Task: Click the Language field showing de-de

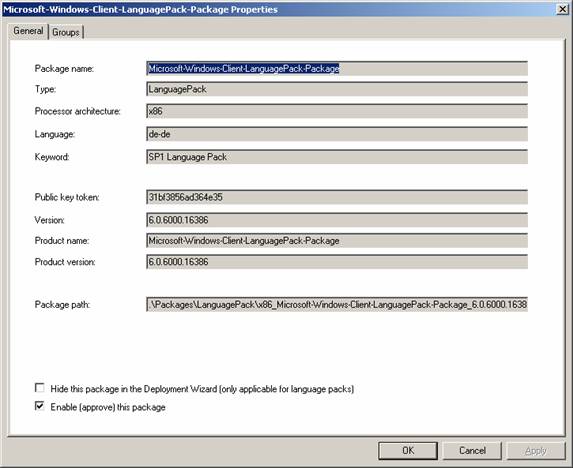Action: click(x=337, y=134)
